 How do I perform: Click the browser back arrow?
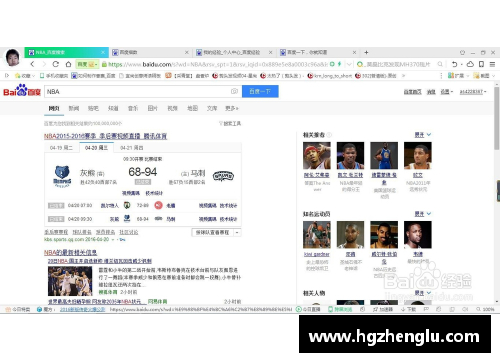click(32, 64)
